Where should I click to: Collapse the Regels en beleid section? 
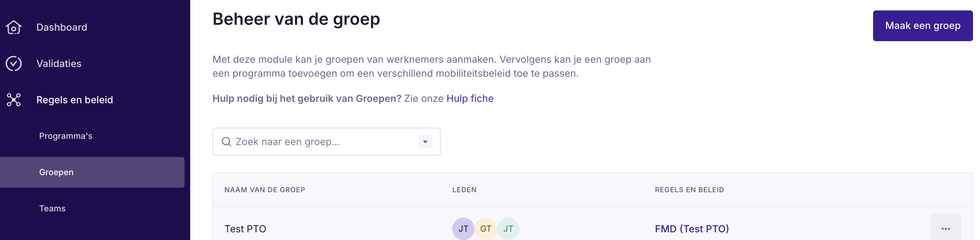click(74, 100)
